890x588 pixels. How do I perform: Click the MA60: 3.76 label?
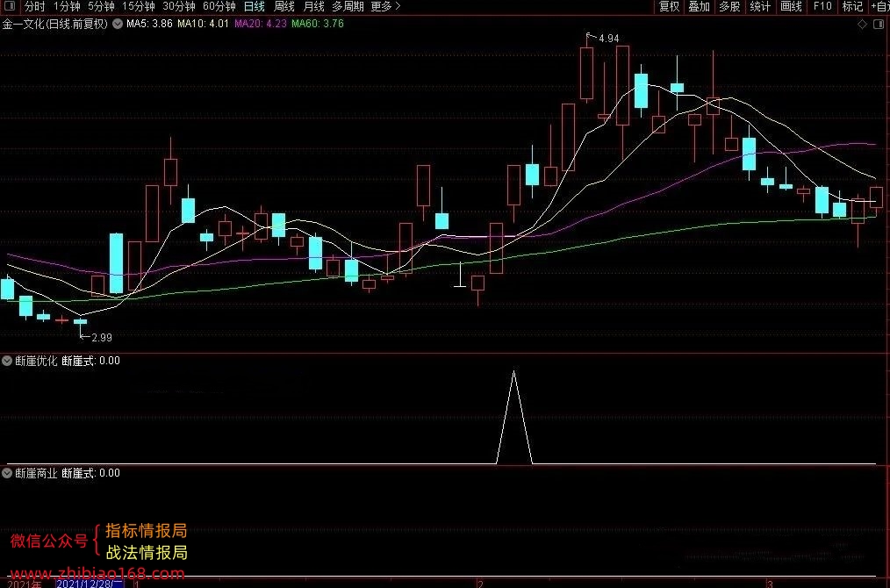[x=317, y=24]
